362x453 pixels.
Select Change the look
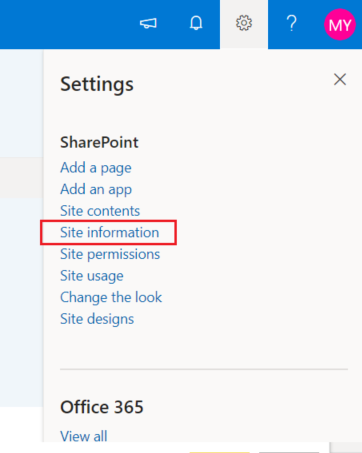111,297
